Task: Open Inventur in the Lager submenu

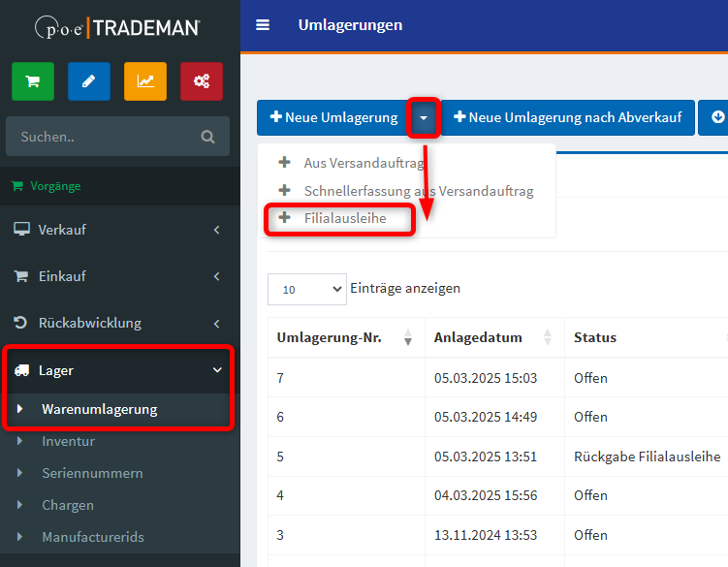Action: point(68,441)
